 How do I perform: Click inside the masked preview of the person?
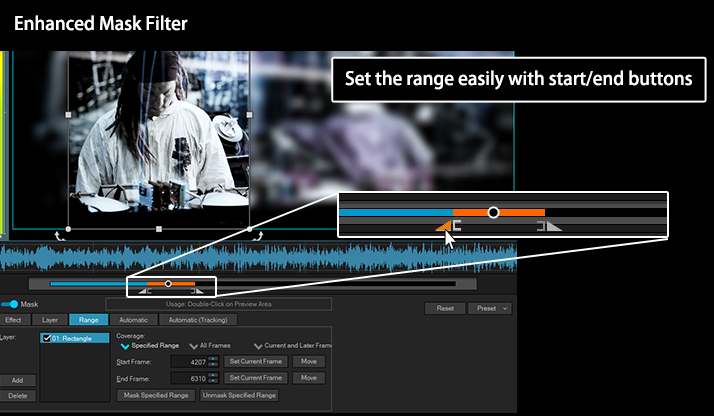pyautogui.click(x=159, y=141)
